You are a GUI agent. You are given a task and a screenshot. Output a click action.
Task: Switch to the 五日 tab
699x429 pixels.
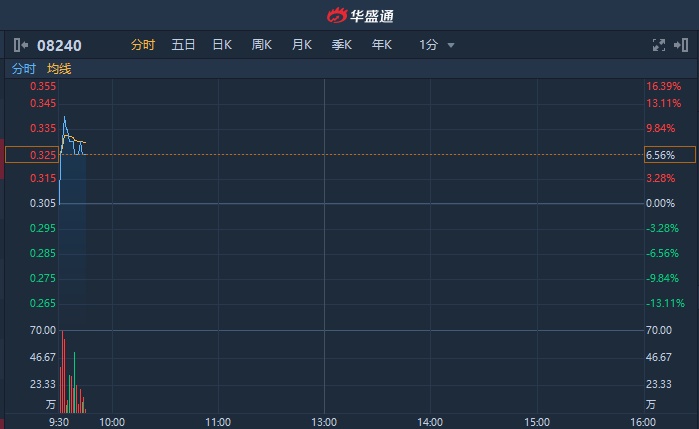(183, 45)
